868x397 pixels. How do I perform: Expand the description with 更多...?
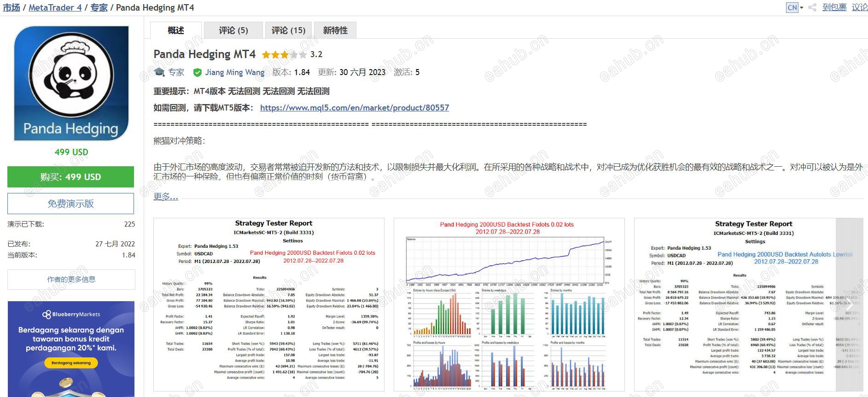point(166,197)
